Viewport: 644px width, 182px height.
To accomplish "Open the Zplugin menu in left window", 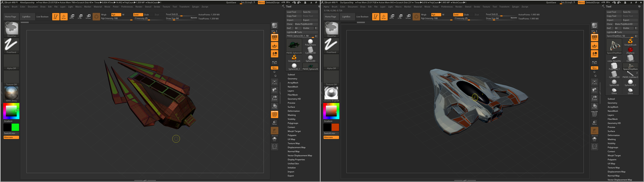I will pos(196,7).
